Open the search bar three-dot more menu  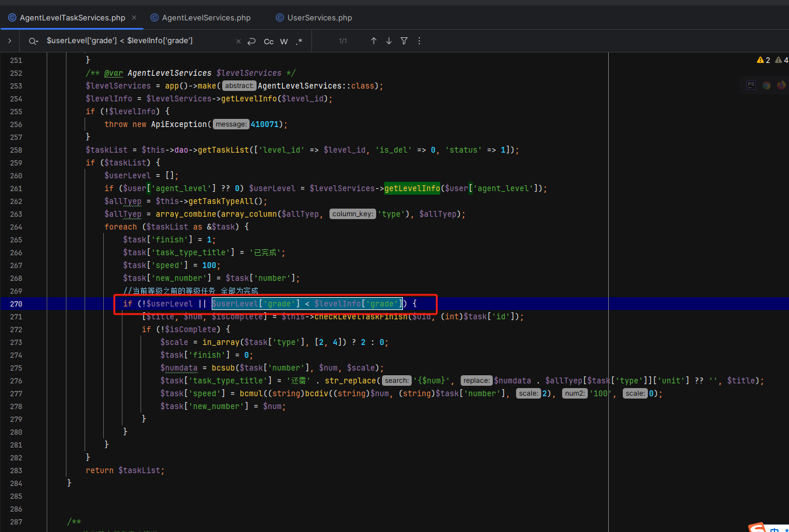click(x=419, y=41)
